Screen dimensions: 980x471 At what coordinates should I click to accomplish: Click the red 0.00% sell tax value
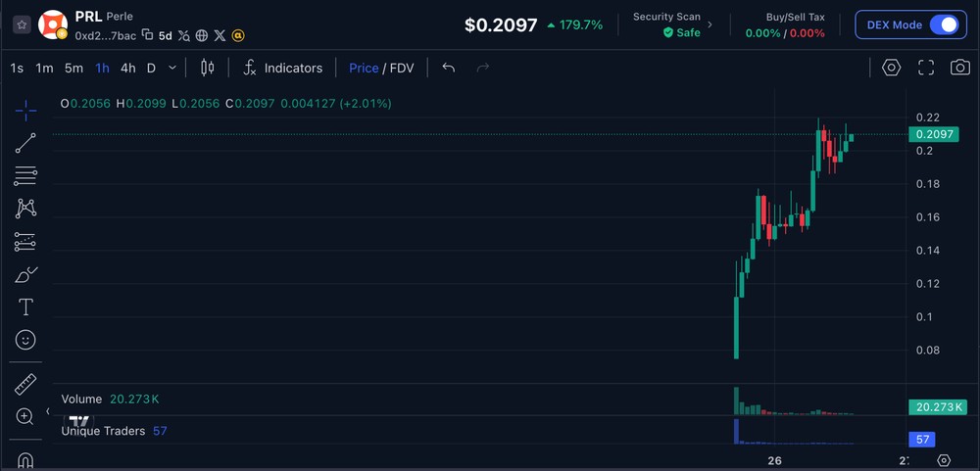808,33
